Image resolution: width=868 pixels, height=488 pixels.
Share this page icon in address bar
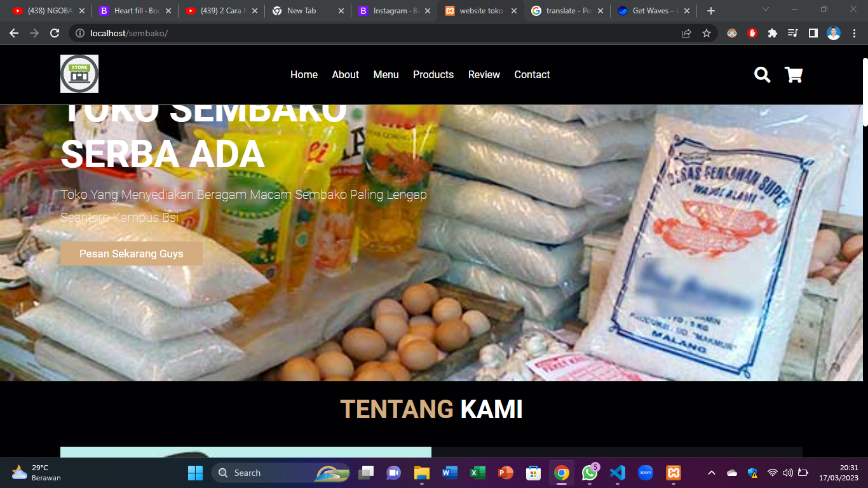[x=686, y=33]
